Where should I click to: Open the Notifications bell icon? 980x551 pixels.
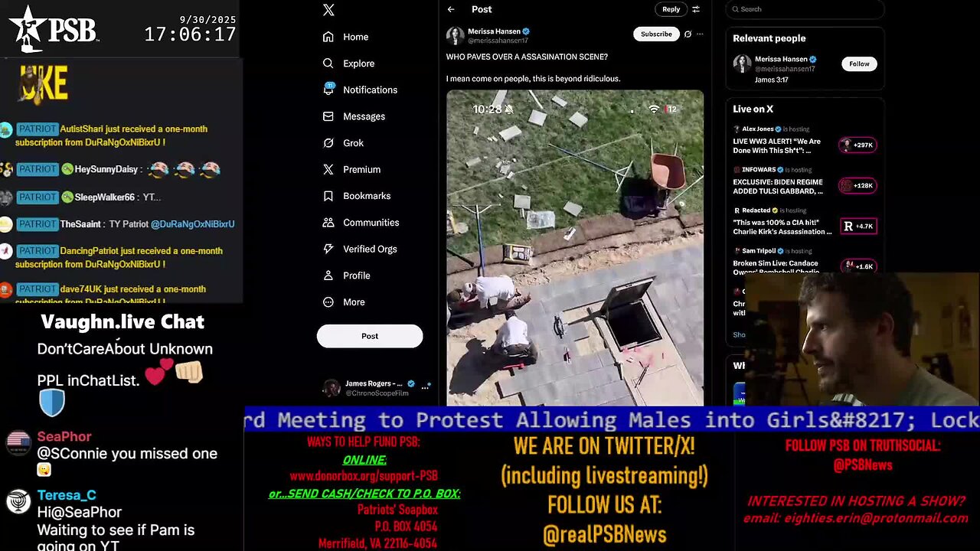coord(328,90)
